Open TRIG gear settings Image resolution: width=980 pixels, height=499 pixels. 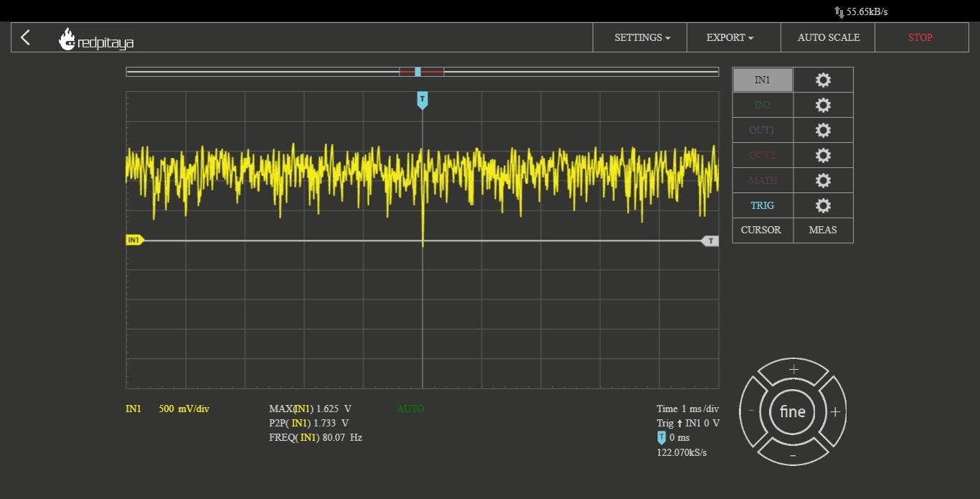click(823, 205)
